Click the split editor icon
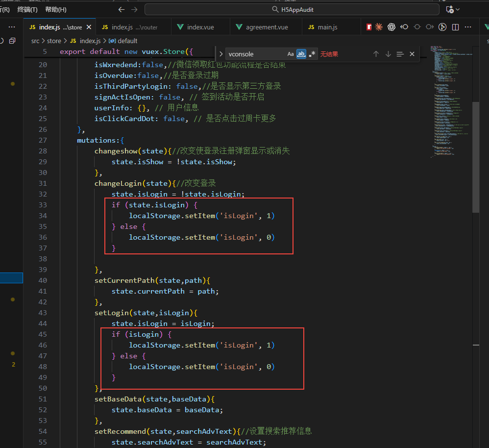 (455, 27)
